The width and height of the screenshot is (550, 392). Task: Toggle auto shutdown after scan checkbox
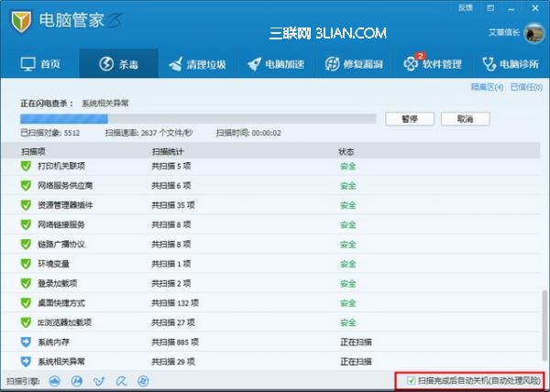[412, 380]
